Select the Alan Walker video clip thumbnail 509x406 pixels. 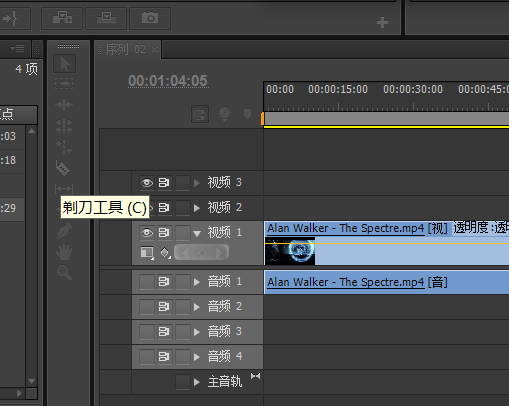coord(290,251)
